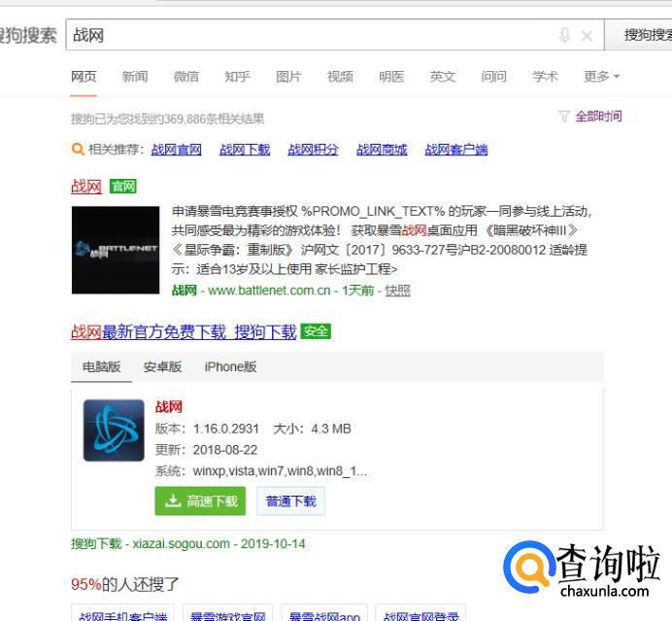
Task: Switch to the 明医 tab
Action: pos(391,77)
